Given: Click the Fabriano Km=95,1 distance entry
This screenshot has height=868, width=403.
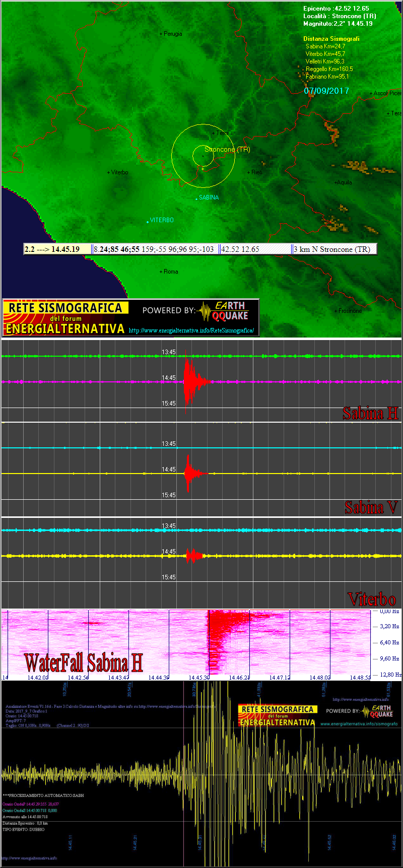Looking at the screenshot, I should [327, 77].
